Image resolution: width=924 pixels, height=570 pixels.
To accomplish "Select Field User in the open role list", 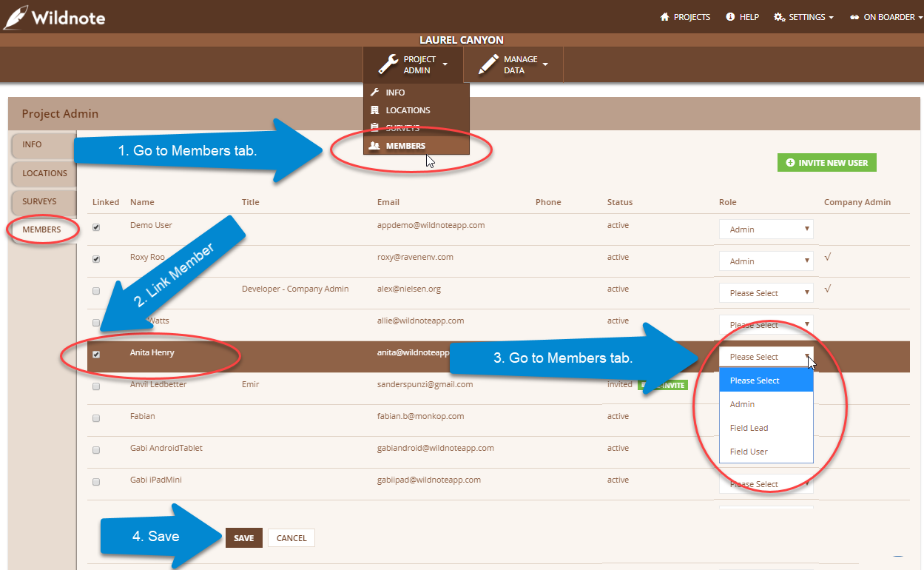I will (x=766, y=452).
